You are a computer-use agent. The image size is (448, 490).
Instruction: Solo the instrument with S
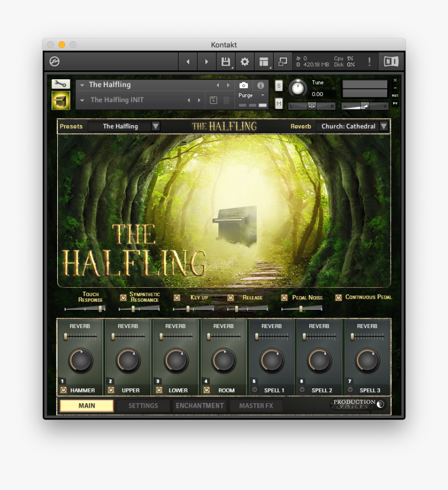pos(279,85)
